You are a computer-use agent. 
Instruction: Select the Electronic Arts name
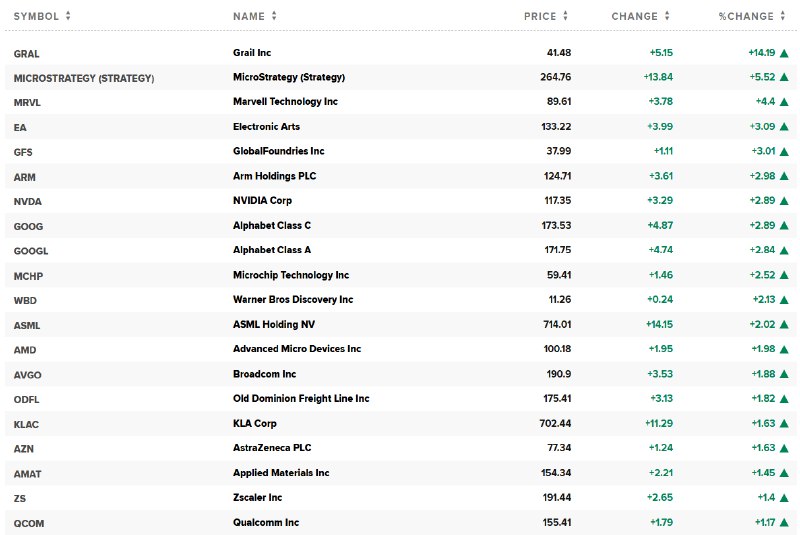(266, 126)
